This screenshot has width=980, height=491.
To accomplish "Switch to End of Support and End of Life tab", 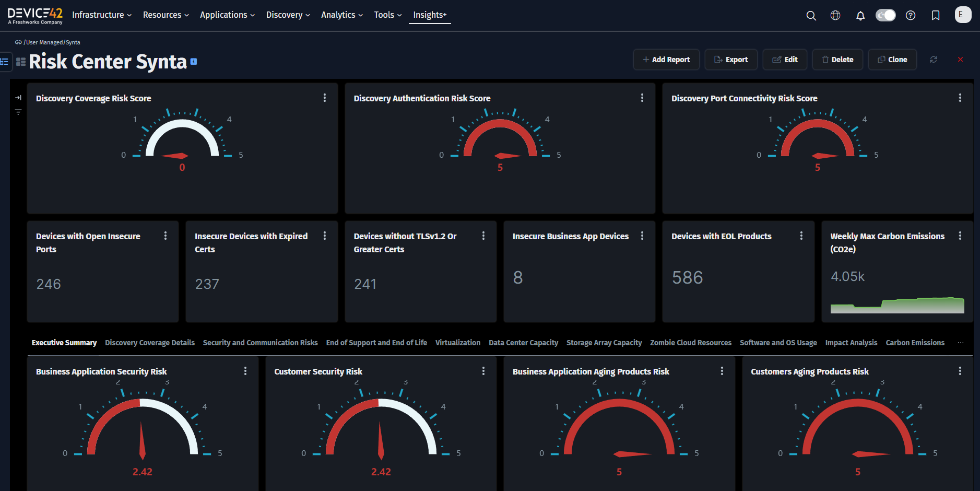I will (376, 343).
